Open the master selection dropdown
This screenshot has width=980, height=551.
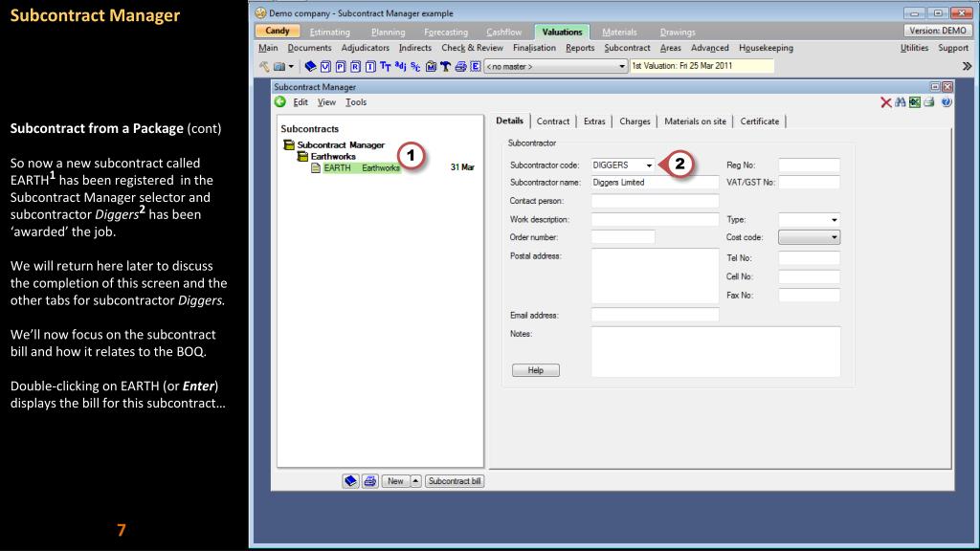tap(623, 65)
